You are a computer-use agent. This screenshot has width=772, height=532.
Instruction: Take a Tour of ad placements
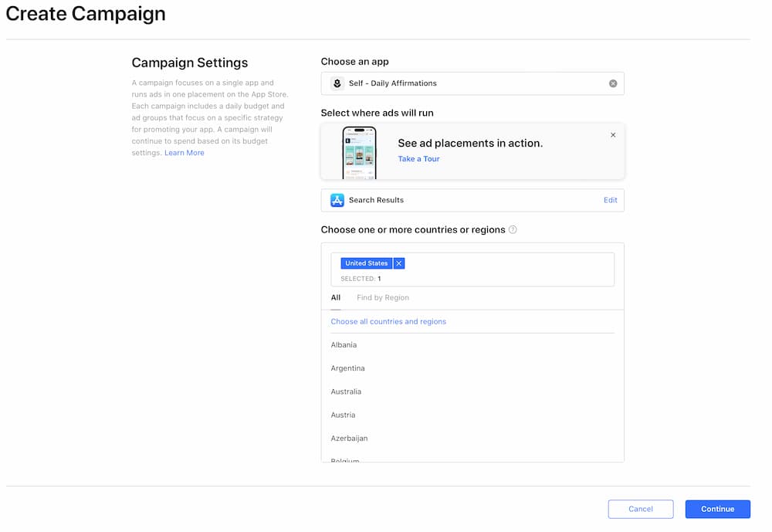point(420,158)
